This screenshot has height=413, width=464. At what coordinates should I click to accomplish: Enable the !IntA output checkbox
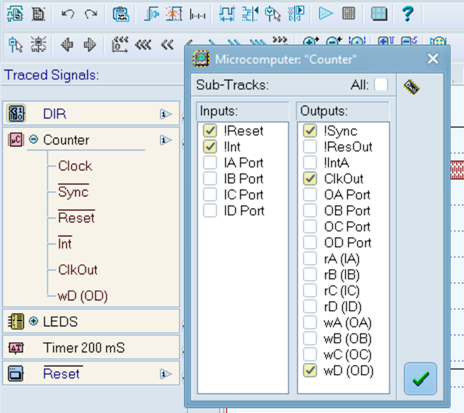[x=310, y=163]
